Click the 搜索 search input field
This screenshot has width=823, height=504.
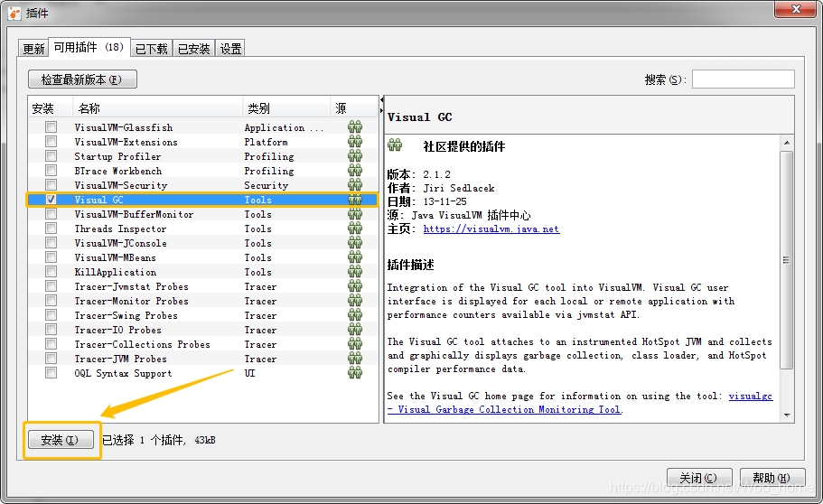point(744,79)
